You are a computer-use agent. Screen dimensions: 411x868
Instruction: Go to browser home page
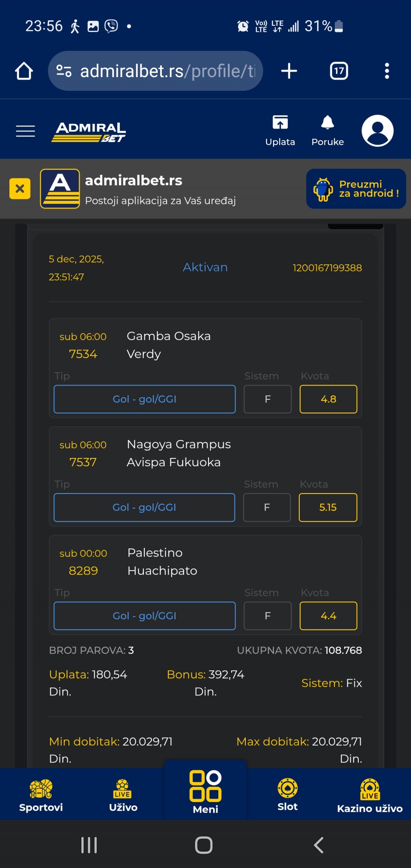tap(24, 71)
